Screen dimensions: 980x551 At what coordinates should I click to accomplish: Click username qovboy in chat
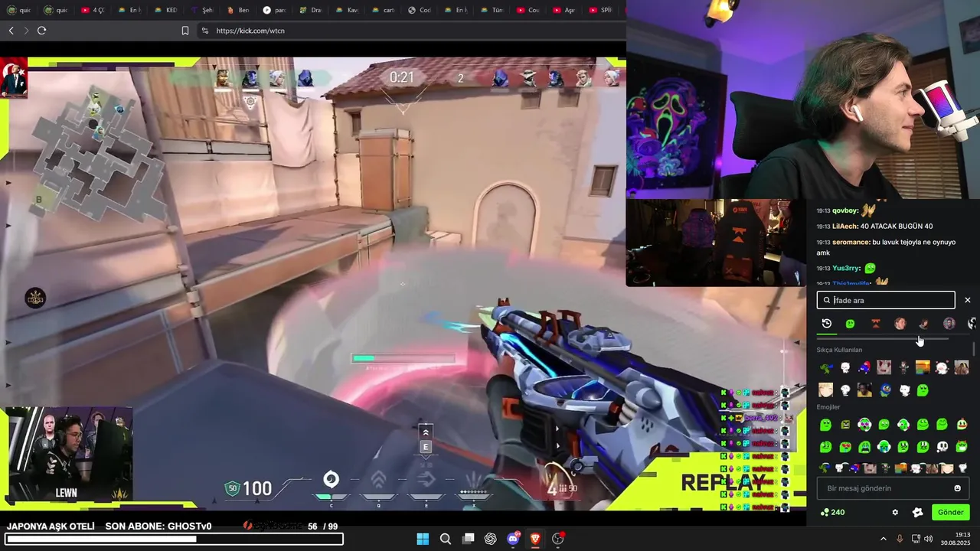point(845,210)
